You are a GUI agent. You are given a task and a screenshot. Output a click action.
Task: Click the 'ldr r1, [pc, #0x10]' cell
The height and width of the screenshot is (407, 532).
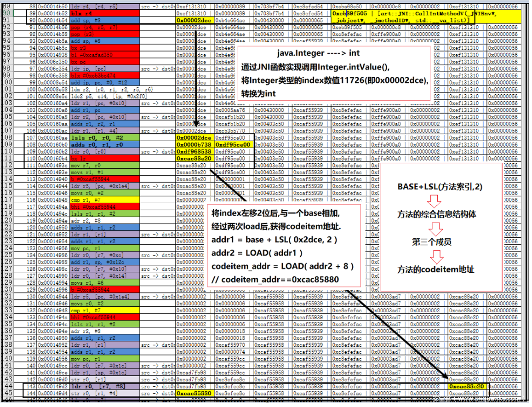pos(105,103)
